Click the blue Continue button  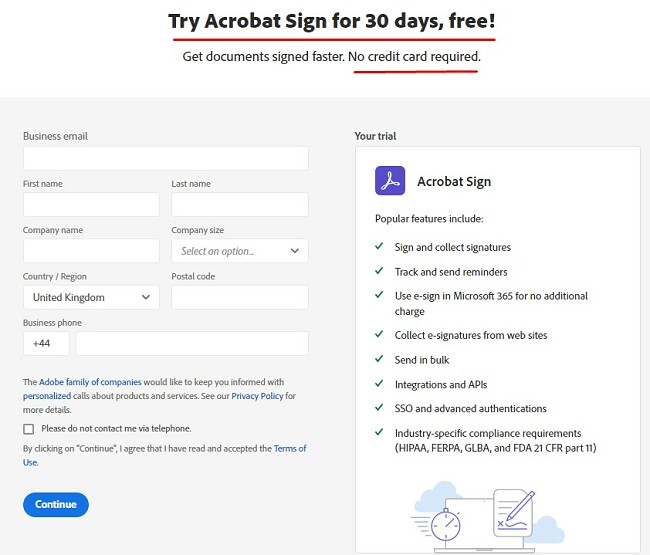click(56, 504)
